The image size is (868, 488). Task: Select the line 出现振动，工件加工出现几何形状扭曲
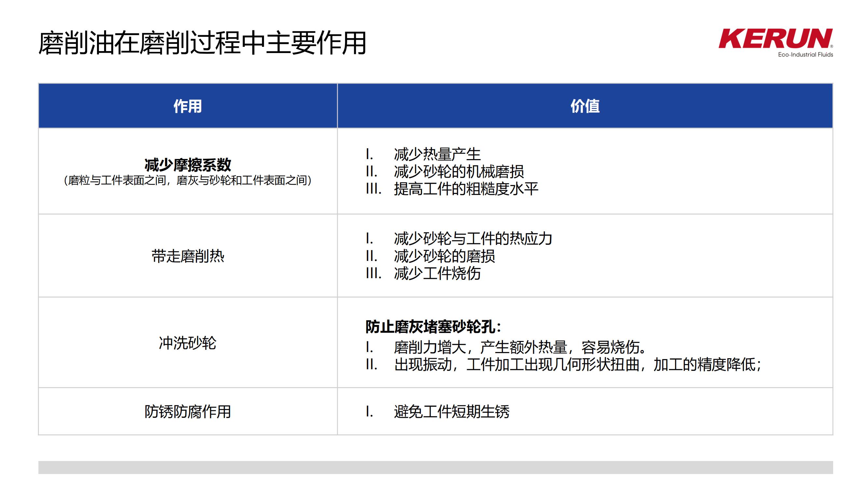(517, 364)
